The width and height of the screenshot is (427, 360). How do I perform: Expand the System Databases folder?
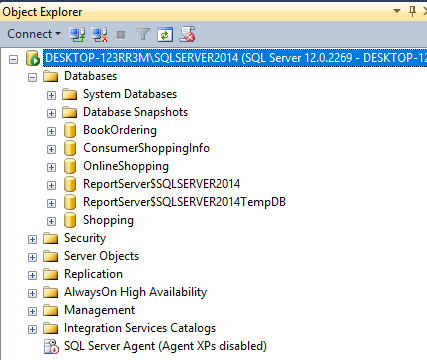pyautogui.click(x=51, y=96)
